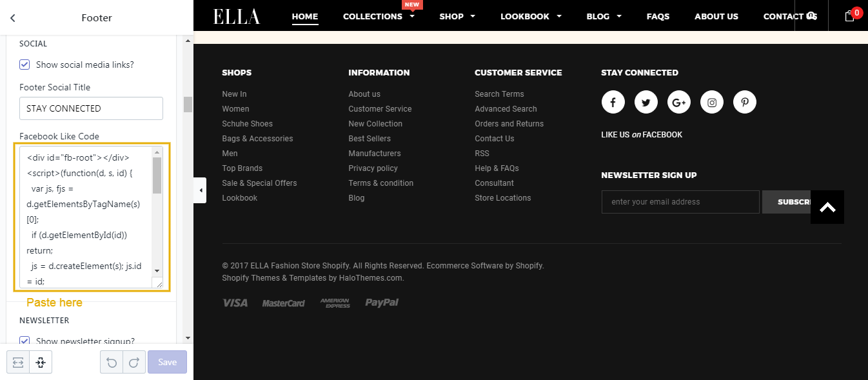This screenshot has width=868, height=380.
Task: Expand the LOOKBOOK nav dropdown arrow
Action: click(559, 17)
